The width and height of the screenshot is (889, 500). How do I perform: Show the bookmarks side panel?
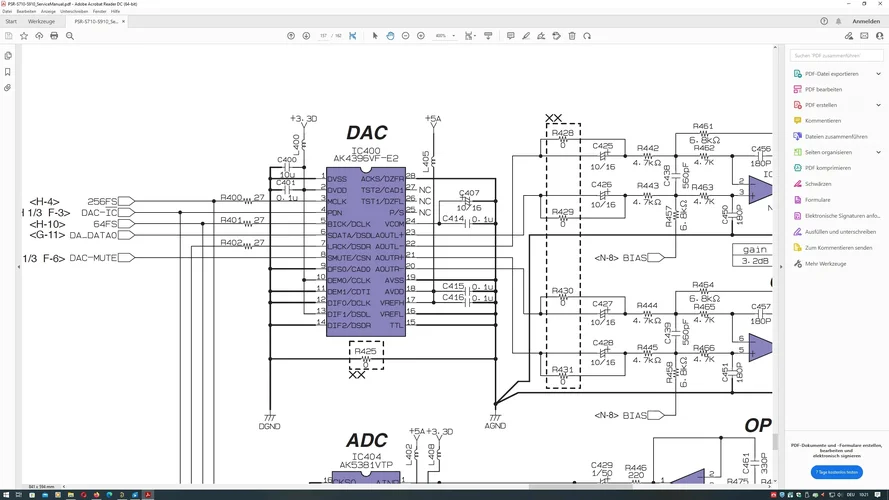point(8,72)
